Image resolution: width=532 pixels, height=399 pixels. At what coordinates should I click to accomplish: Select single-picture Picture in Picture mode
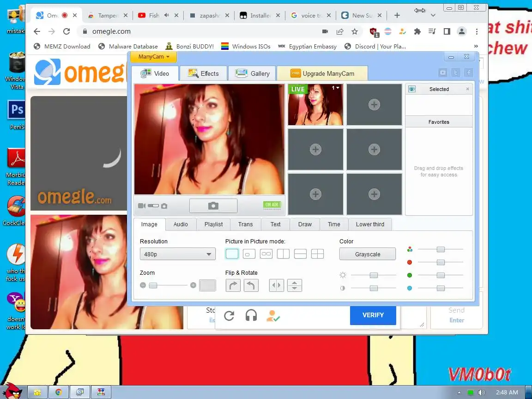pos(232,254)
